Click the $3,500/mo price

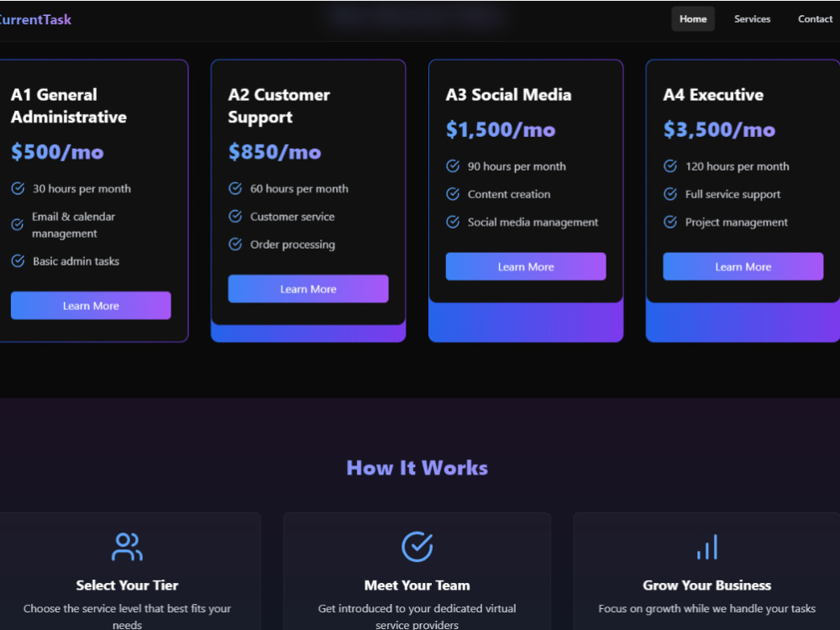[x=719, y=129]
